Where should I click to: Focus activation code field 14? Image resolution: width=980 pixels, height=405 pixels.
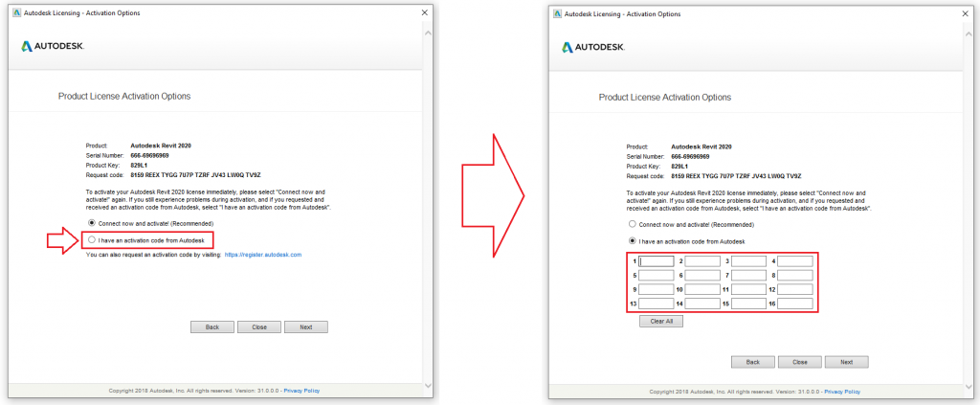702,304
